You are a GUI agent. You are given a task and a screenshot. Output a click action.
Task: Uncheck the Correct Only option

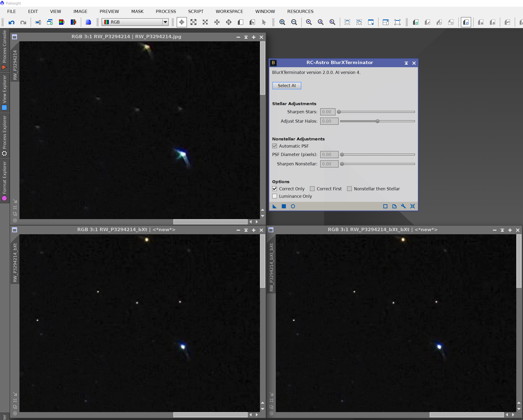pos(275,189)
